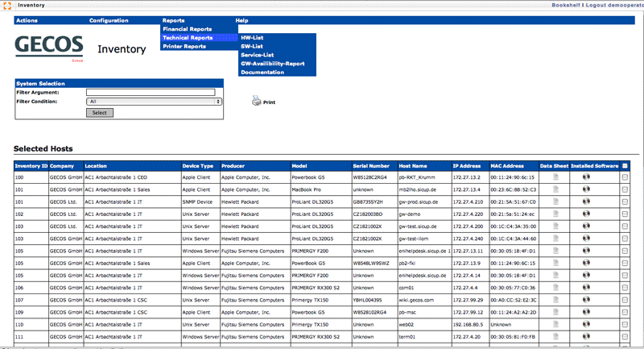Check the row for host gw-prod.sicup.de
The width and height of the screenshot is (644, 349).
coord(625,202)
